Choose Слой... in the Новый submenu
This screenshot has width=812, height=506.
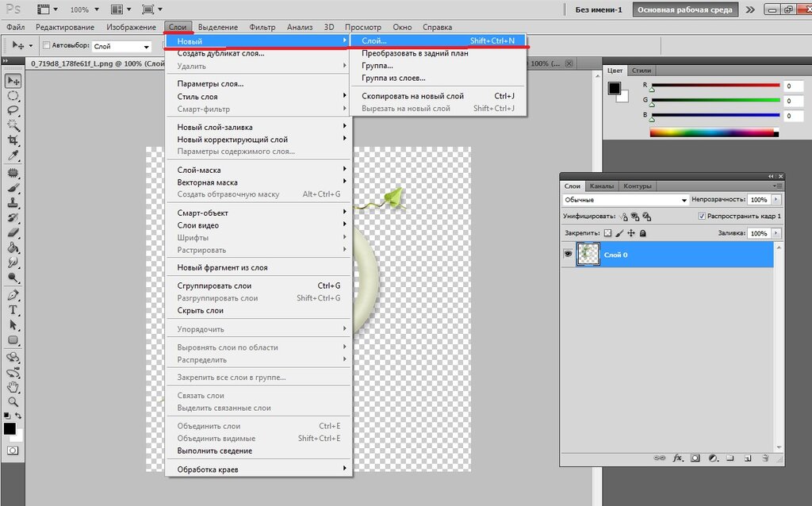(x=438, y=40)
